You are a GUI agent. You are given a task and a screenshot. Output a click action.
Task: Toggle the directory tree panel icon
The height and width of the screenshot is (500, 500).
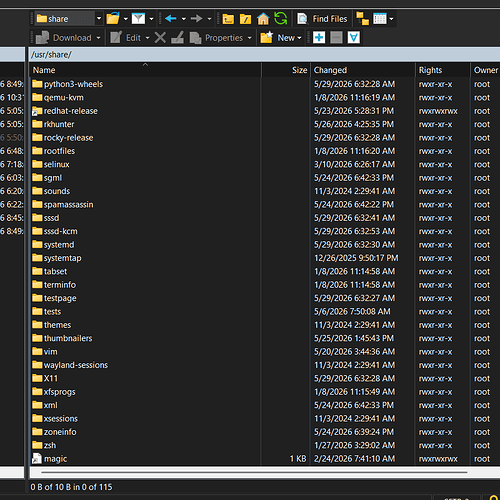tap(362, 19)
